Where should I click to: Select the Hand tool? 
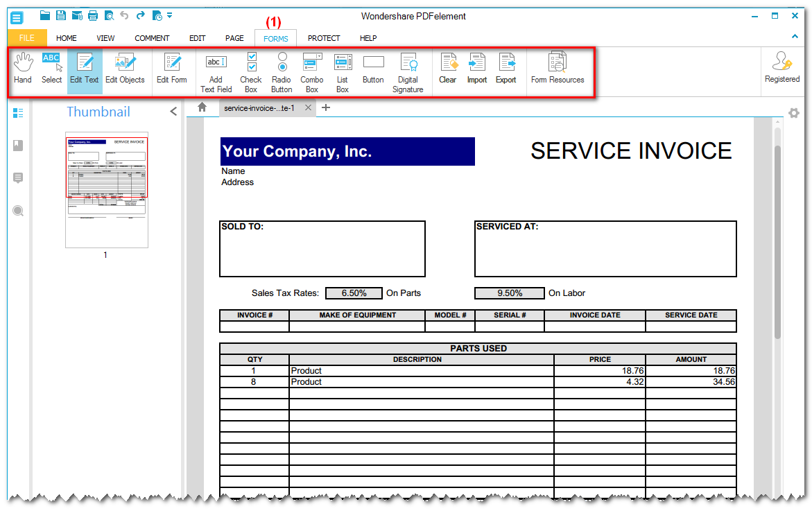22,69
